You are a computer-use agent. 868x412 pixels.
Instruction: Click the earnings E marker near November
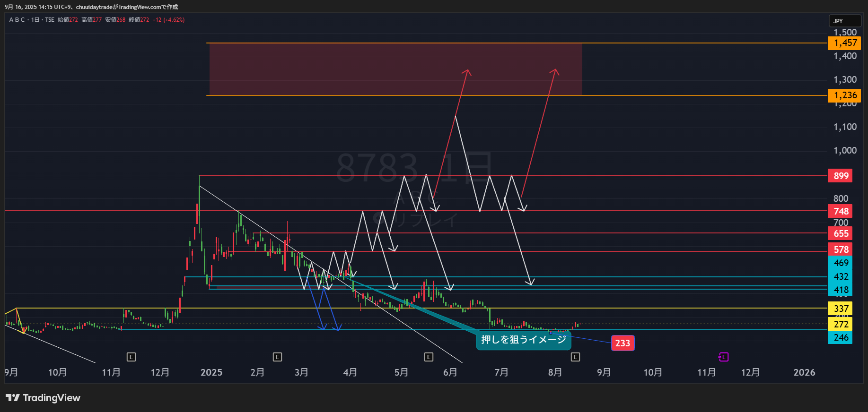coord(132,357)
